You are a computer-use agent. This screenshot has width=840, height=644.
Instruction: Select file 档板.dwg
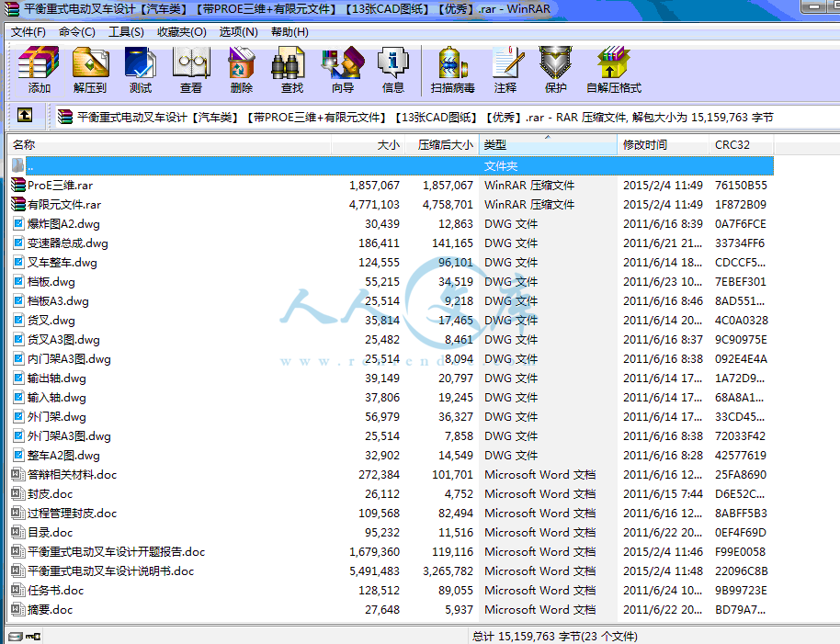pyautogui.click(x=51, y=282)
